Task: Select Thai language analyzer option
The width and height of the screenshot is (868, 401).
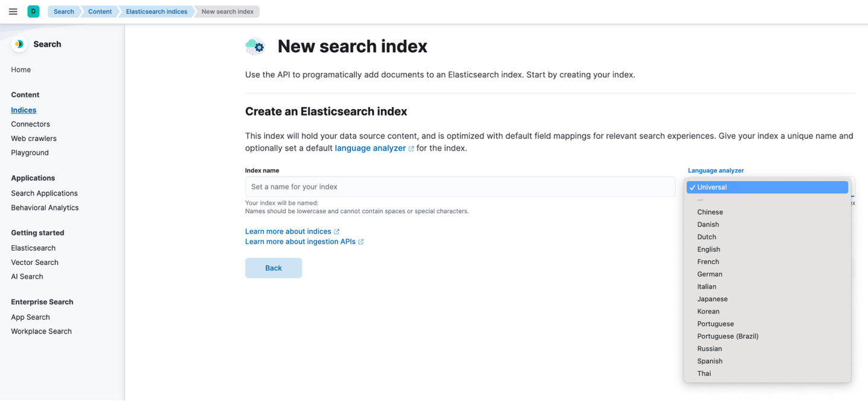Action: click(767, 374)
